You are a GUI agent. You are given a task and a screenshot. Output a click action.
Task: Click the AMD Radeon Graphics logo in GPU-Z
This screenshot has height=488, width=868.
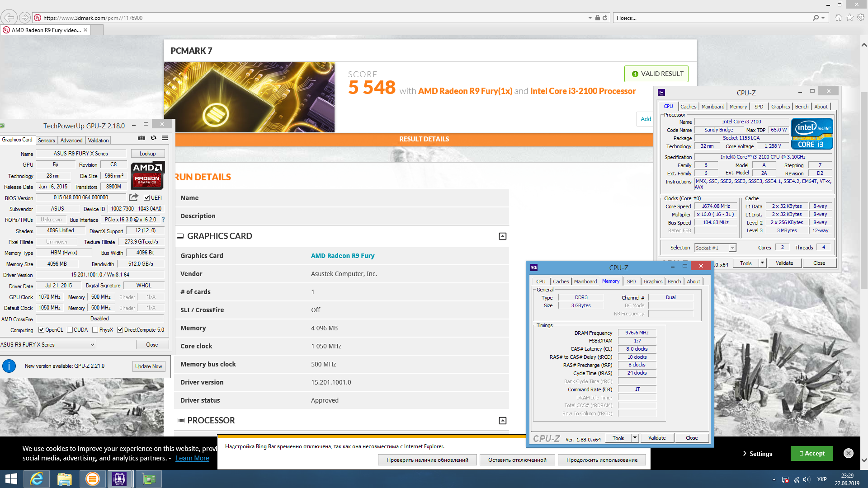click(147, 175)
